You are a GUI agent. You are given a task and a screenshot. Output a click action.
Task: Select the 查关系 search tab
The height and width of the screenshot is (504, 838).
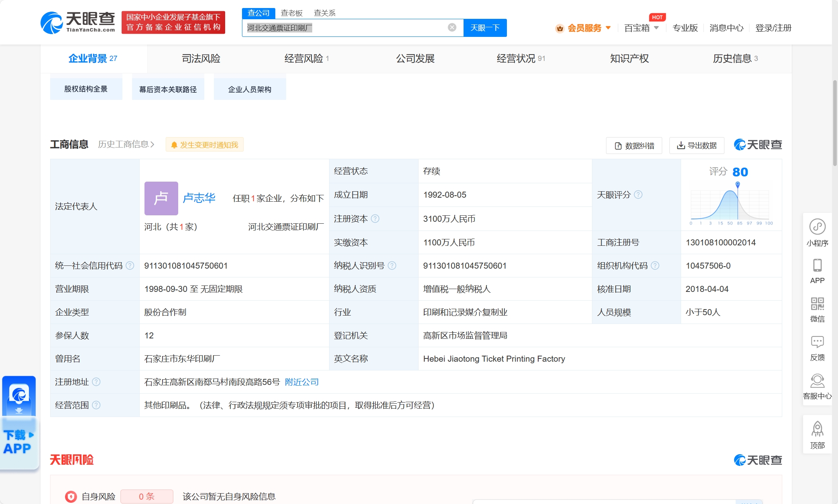325,13
